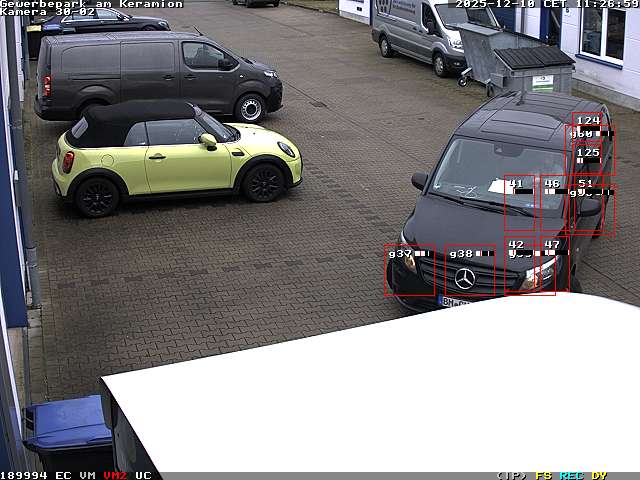Click the (IP) network indicator
640x480 pixels.
pos(512,475)
